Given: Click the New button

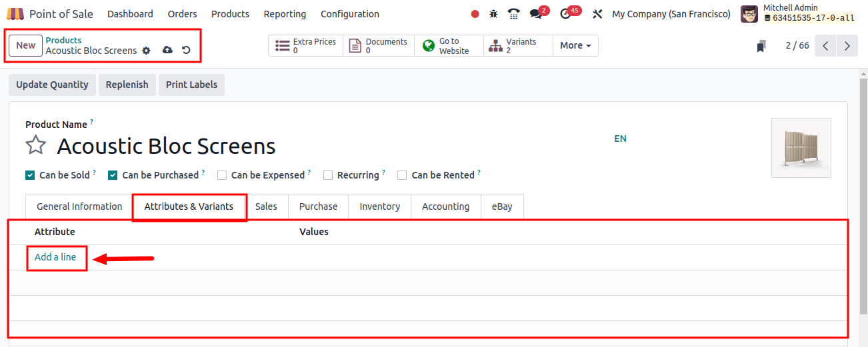Looking at the screenshot, I should coord(25,45).
